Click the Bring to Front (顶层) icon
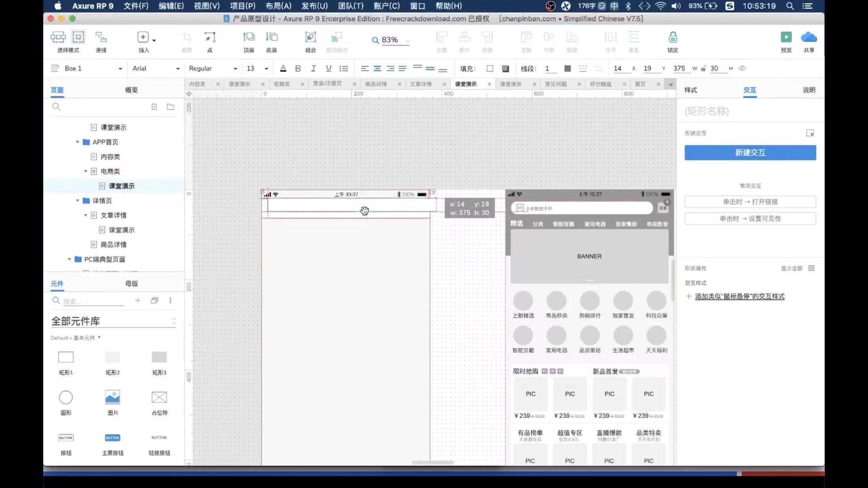The width and height of the screenshot is (868, 488). coord(248,37)
